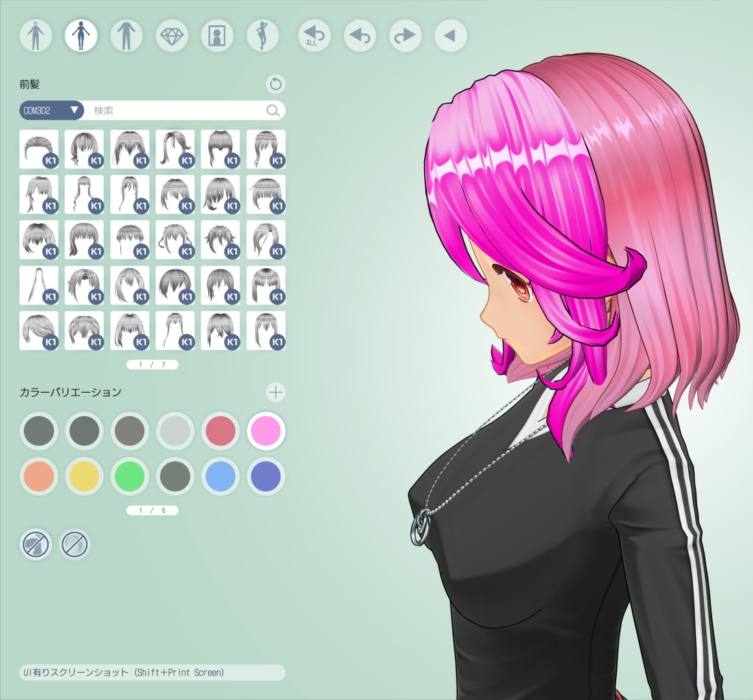Open the COM3D2 filter dropdown
This screenshot has height=700, width=753.
click(51, 111)
